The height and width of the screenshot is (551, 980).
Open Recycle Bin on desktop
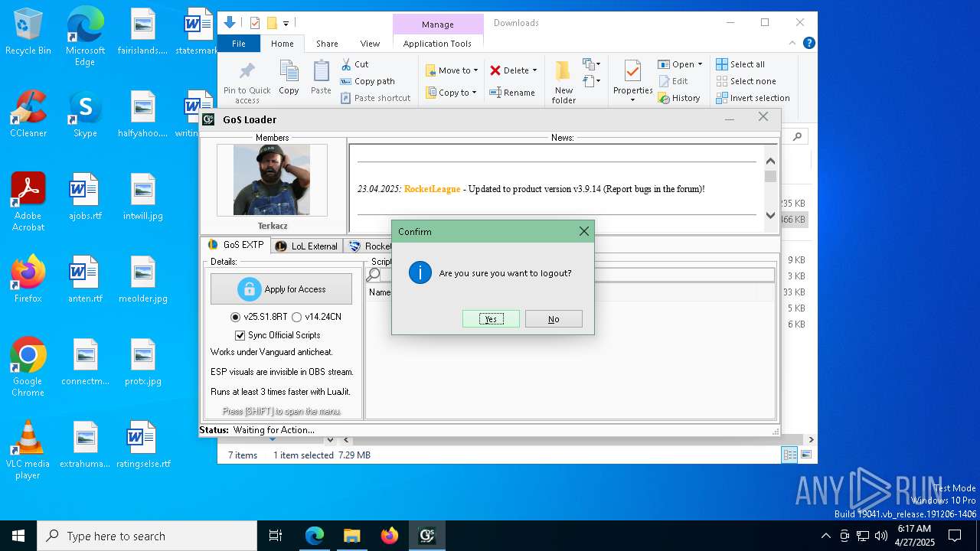click(28, 31)
